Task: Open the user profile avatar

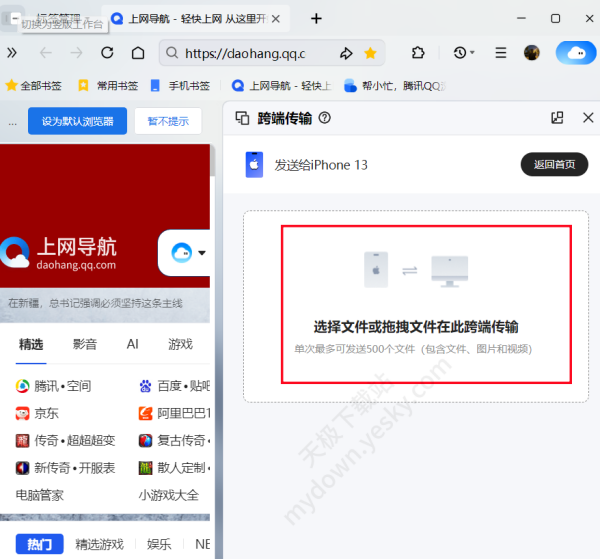Action: [x=532, y=53]
